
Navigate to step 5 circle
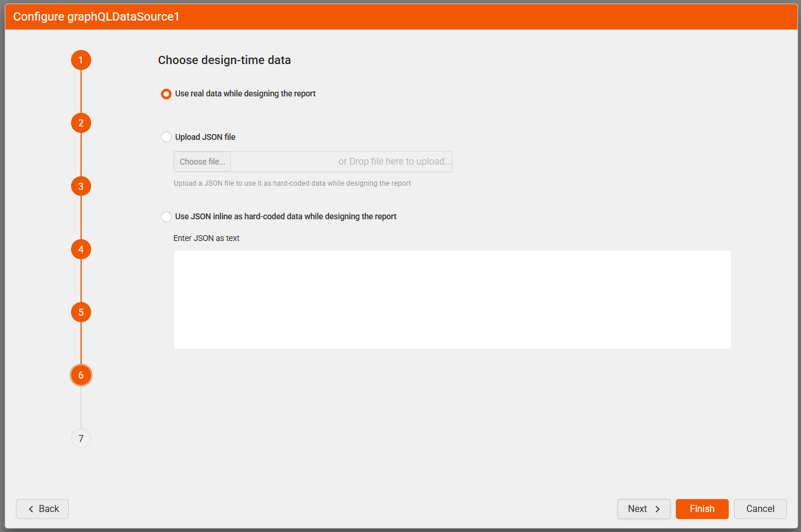[x=81, y=312]
